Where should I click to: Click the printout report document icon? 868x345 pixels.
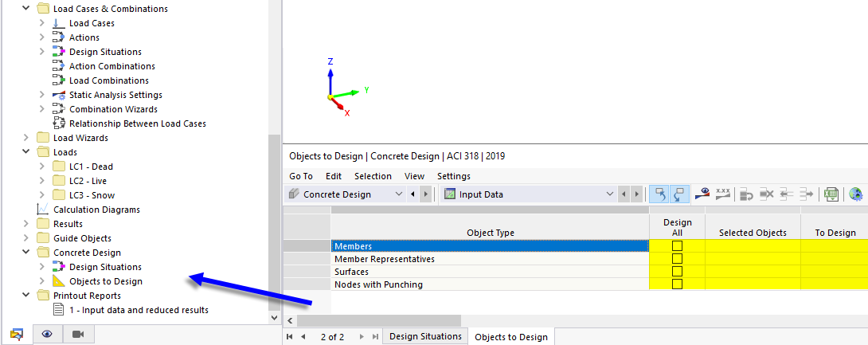(x=59, y=310)
